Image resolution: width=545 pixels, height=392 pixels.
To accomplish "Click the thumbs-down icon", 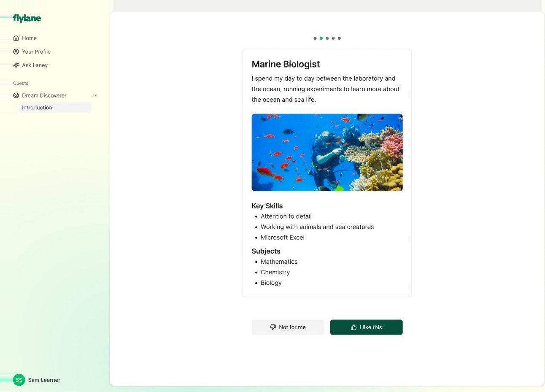I will pos(273,327).
